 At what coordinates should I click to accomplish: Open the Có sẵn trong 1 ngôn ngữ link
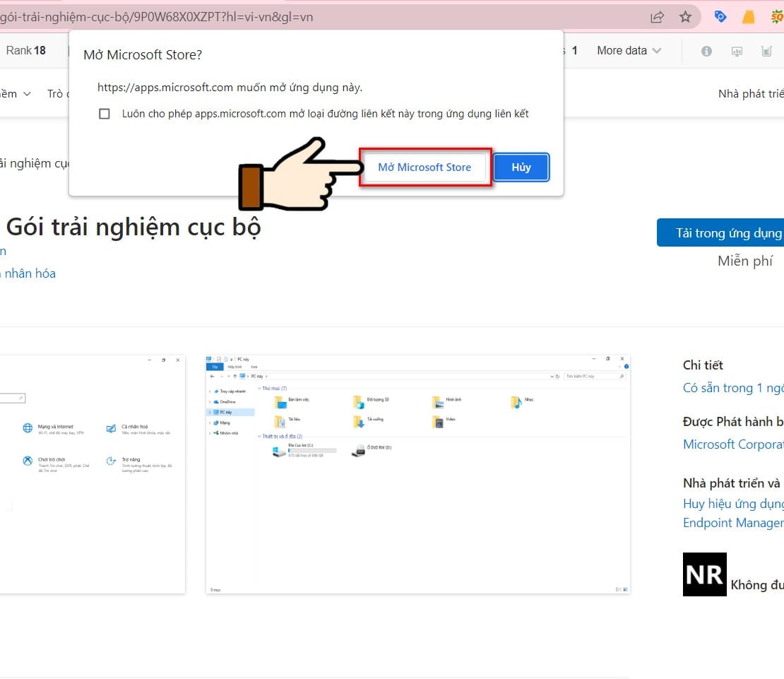point(733,388)
